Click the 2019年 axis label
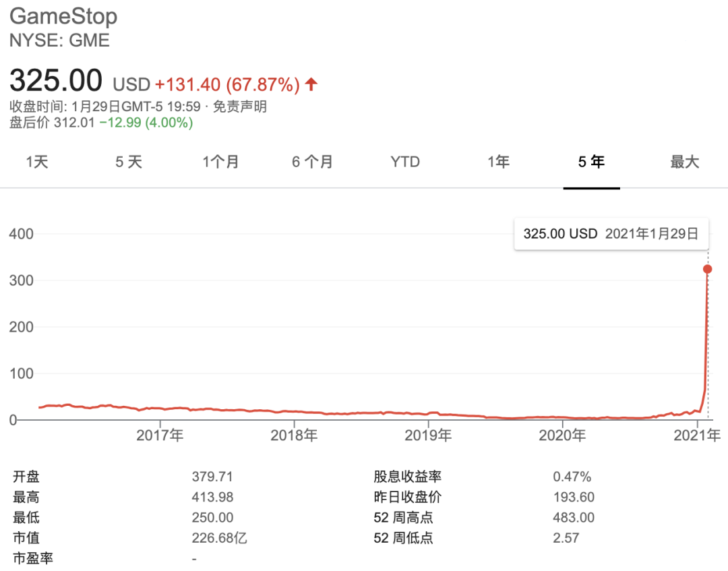 pos(428,435)
